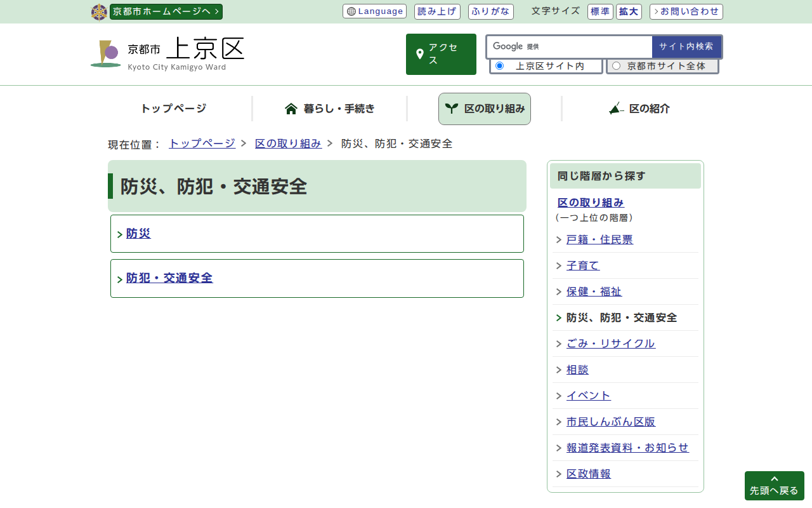Expand the 防犯・交通安全 category chevron
Image resolution: width=812 pixels, height=508 pixels.
point(120,279)
